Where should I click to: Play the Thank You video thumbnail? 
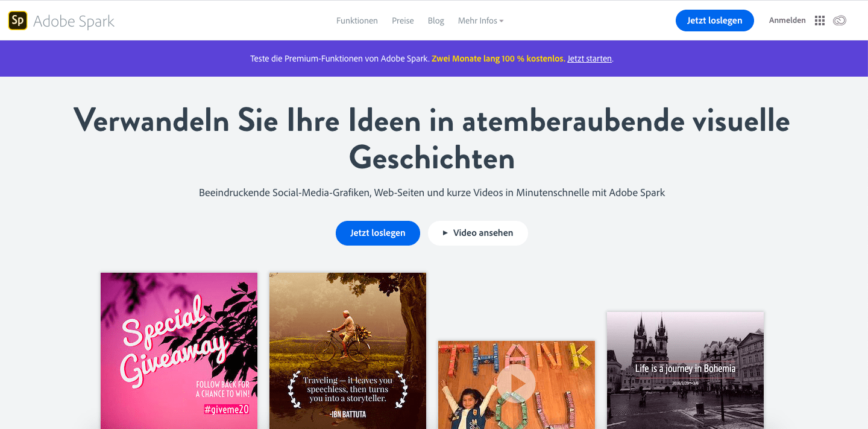click(x=517, y=383)
